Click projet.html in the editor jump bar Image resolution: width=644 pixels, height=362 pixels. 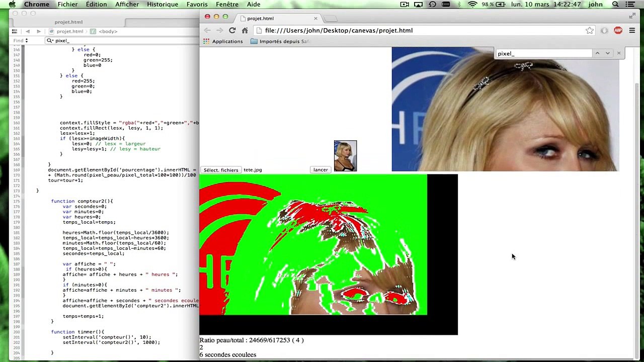click(x=66, y=31)
